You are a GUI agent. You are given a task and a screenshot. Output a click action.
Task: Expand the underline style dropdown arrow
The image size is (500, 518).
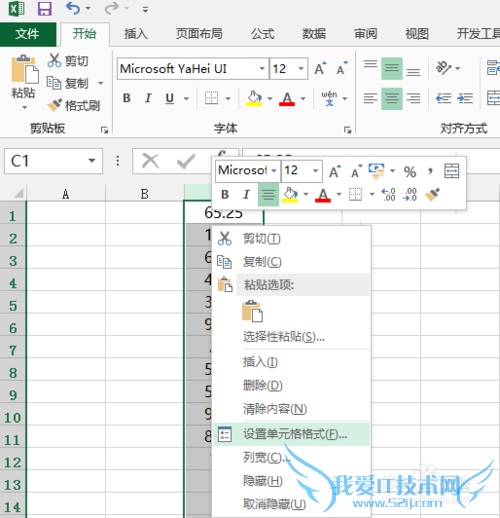click(186, 98)
